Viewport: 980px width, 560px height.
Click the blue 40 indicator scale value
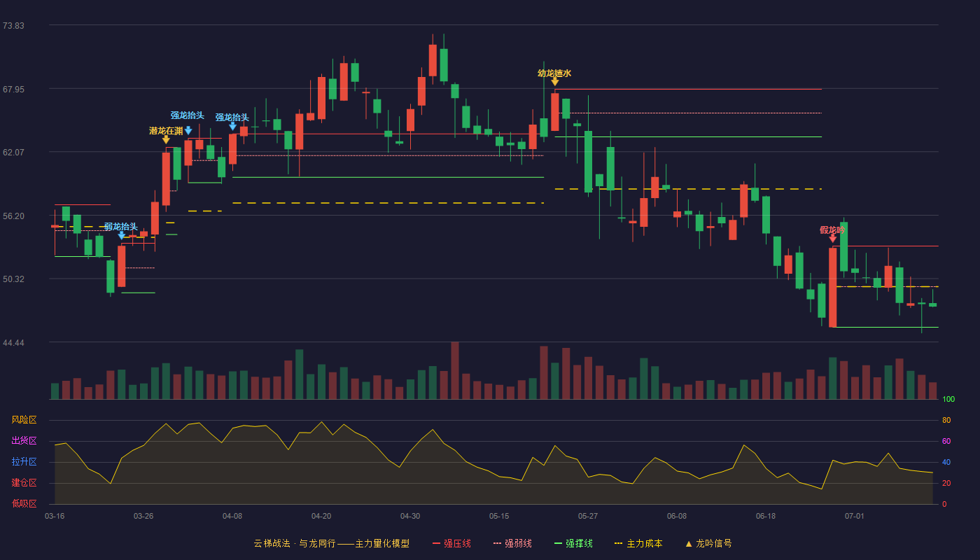tap(946, 463)
